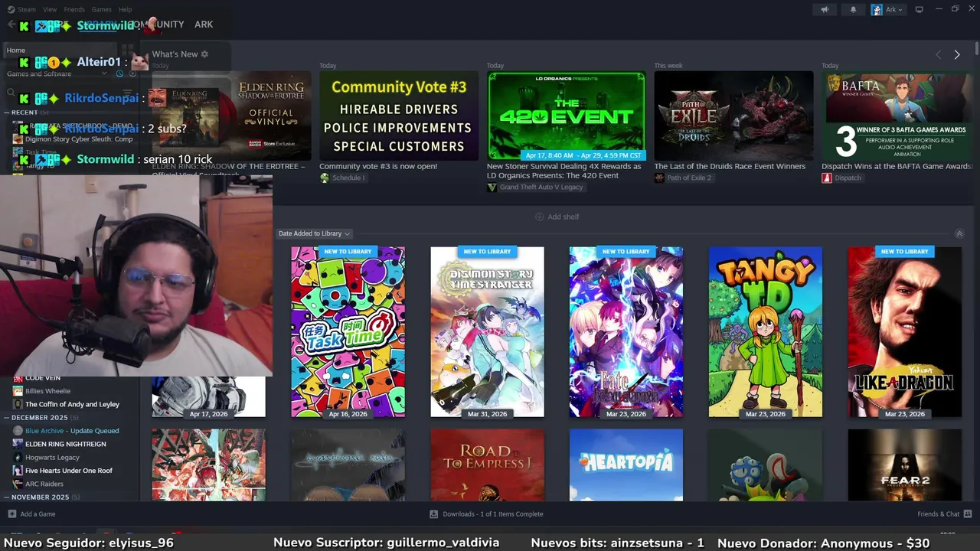Select Billies Wheelie in sidebar
This screenshot has width=980, height=551.
(x=47, y=391)
